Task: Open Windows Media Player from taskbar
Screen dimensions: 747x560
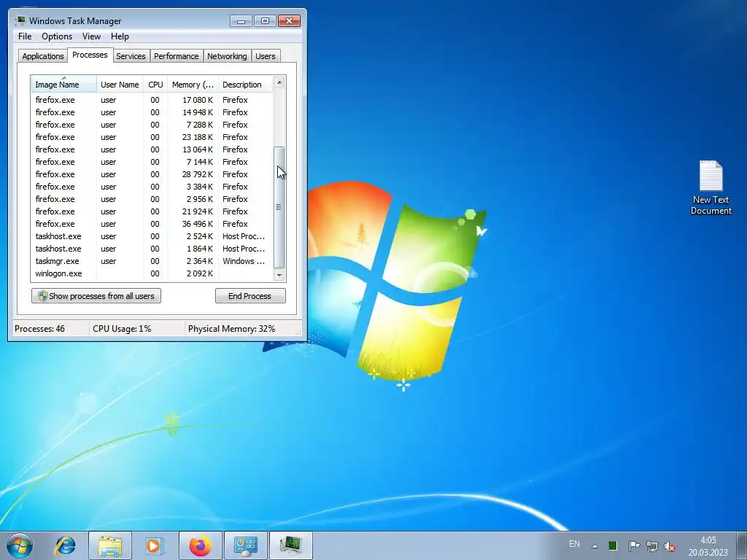Action: (x=155, y=545)
